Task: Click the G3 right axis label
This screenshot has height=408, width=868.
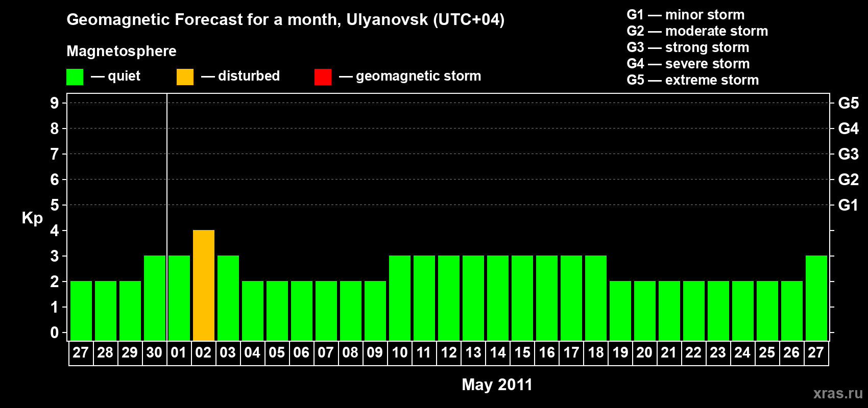Action: [x=848, y=154]
